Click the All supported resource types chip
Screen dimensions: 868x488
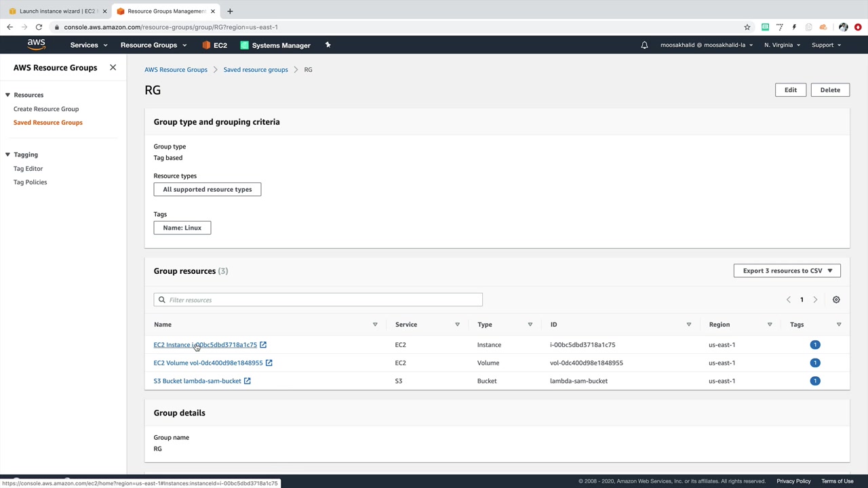[x=208, y=190]
